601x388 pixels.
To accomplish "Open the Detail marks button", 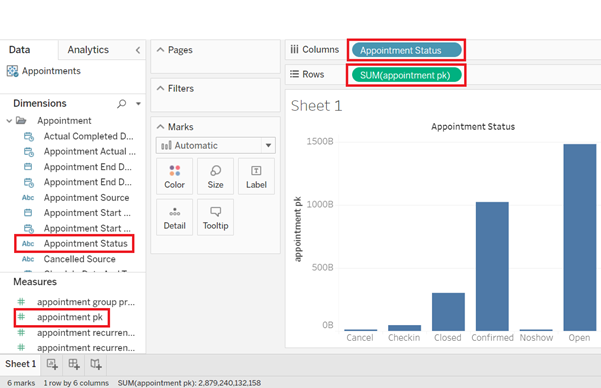I will click(174, 217).
